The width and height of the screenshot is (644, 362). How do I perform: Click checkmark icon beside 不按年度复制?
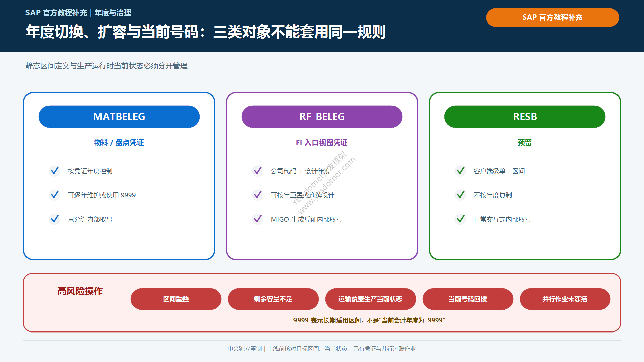click(460, 195)
